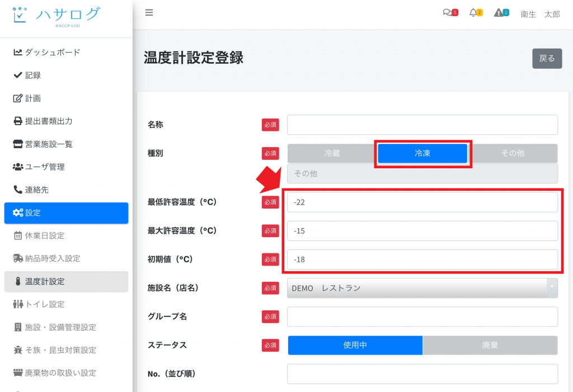Click the 最低許容温度 field showing -22

pyautogui.click(x=422, y=202)
